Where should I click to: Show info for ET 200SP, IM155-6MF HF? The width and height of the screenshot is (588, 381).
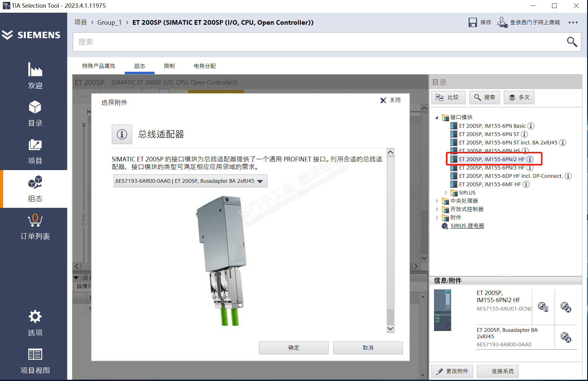(x=526, y=184)
